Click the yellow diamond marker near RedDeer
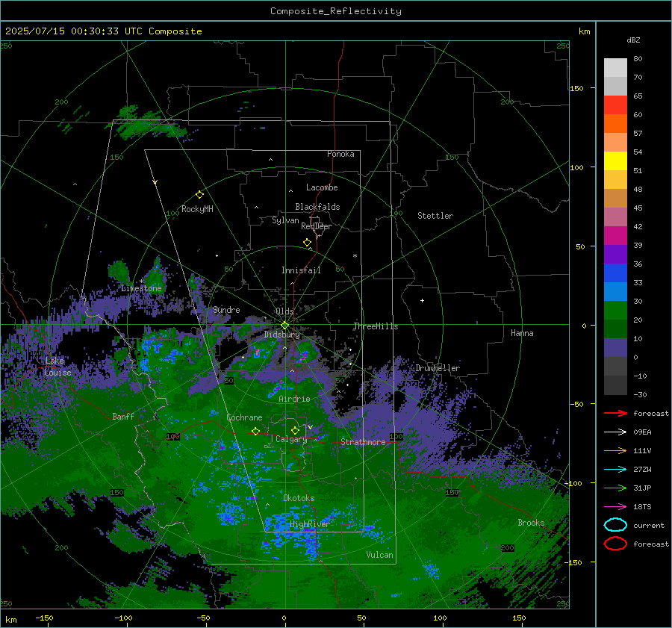The height and width of the screenshot is (628, 672). (307, 243)
